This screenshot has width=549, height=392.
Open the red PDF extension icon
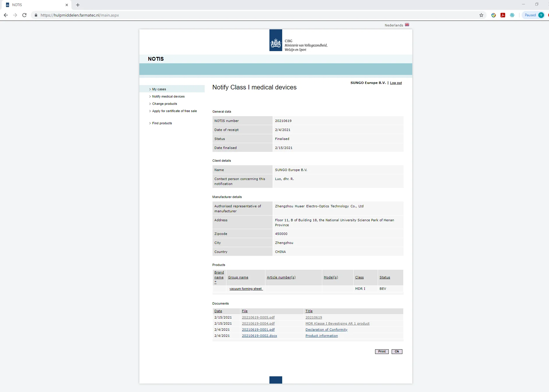pos(503,15)
